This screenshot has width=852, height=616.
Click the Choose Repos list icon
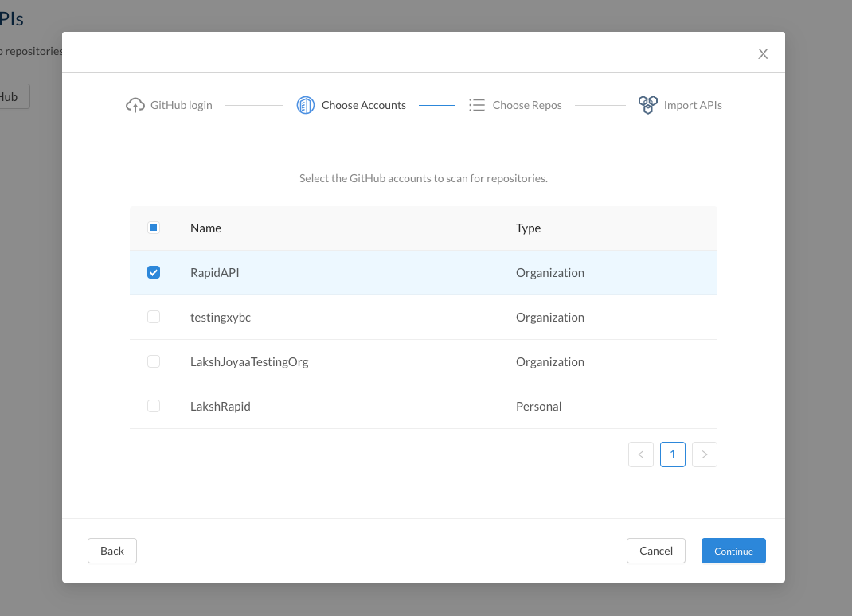(x=477, y=105)
